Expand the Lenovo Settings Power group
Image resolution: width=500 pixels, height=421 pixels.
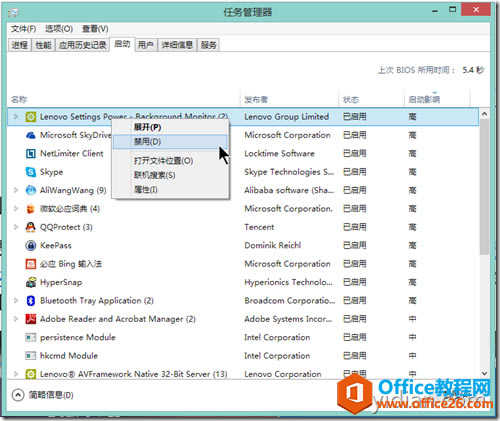click(x=16, y=117)
